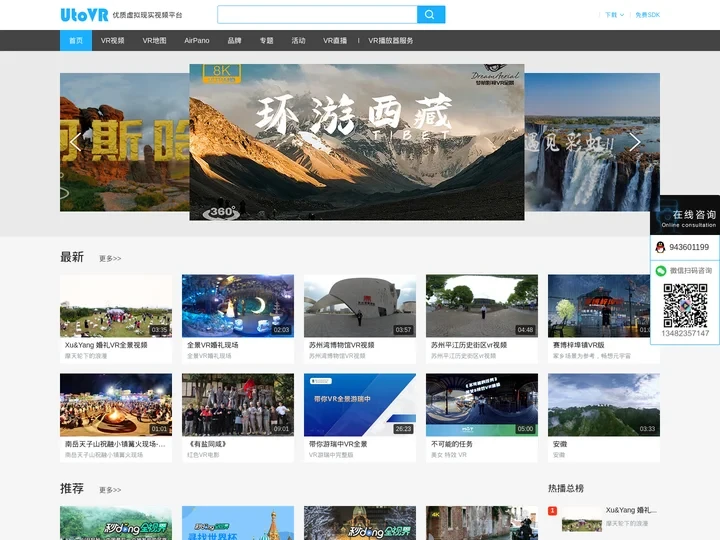Click the subtitle 红色VR电影

(203, 455)
